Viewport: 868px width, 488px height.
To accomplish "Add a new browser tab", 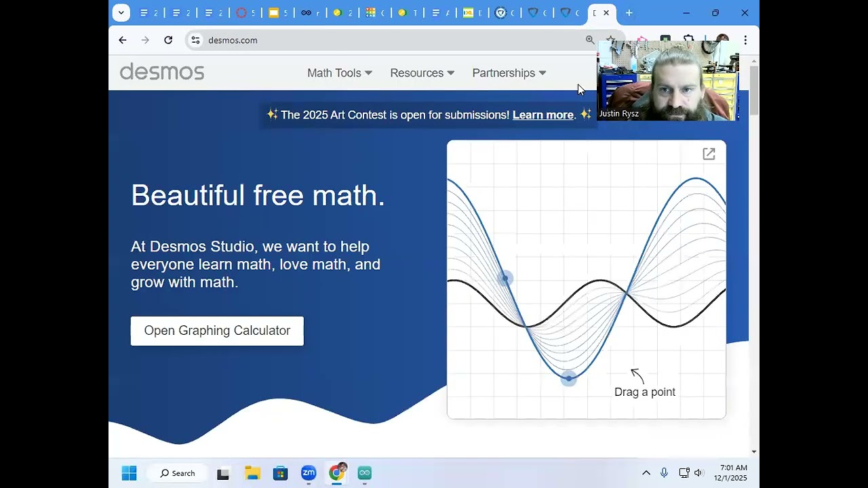I will [x=629, y=12].
